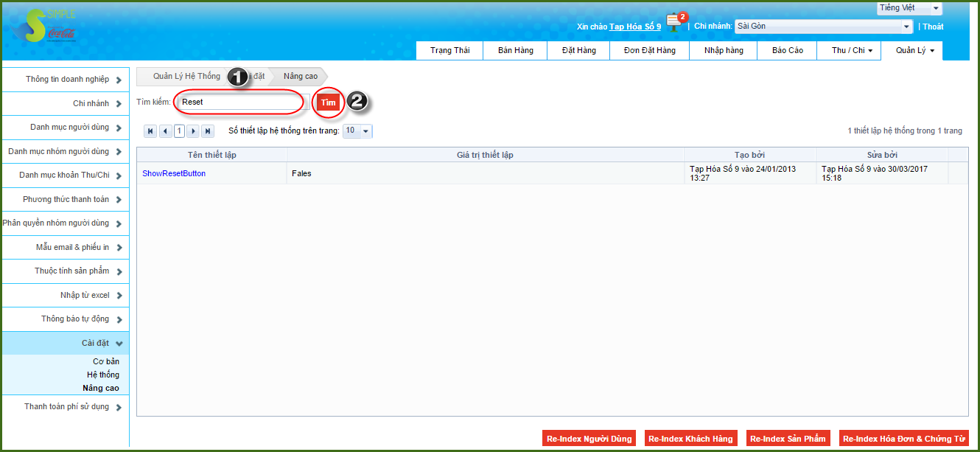Click the Thoát logout link
The height and width of the screenshot is (452, 980).
point(933,27)
